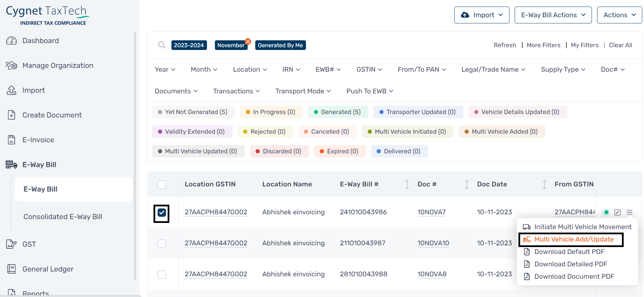Expand the Transport Mode filter dropdown
This screenshot has width=644, height=297.
tap(303, 91)
